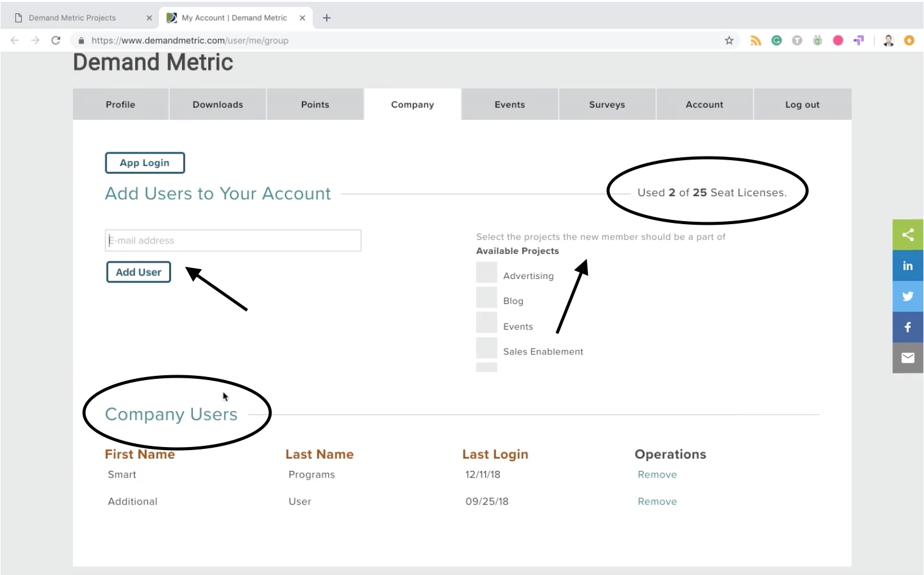Check the Events project checkbox

486,322
